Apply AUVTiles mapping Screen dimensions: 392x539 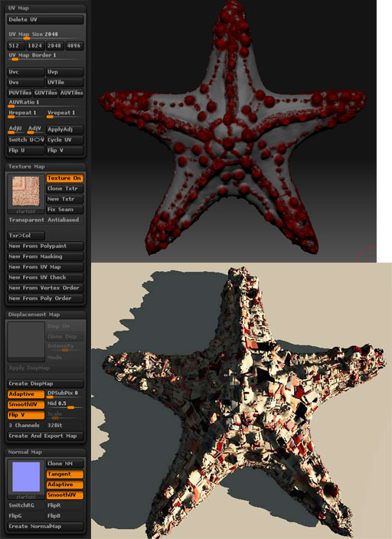[x=71, y=93]
